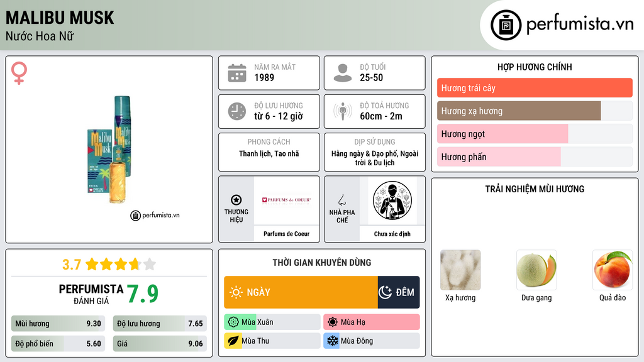Click the Malibu Musk perfume bottle image
This screenshot has height=362, width=644.
[x=111, y=150]
